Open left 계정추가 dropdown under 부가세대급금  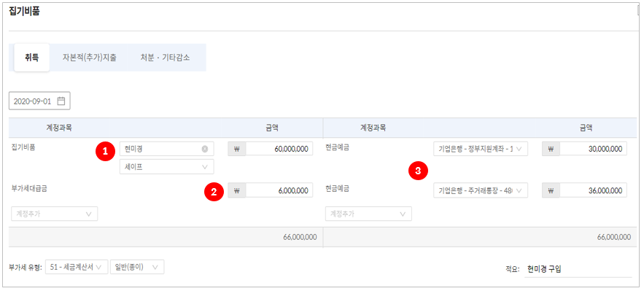tap(54, 214)
